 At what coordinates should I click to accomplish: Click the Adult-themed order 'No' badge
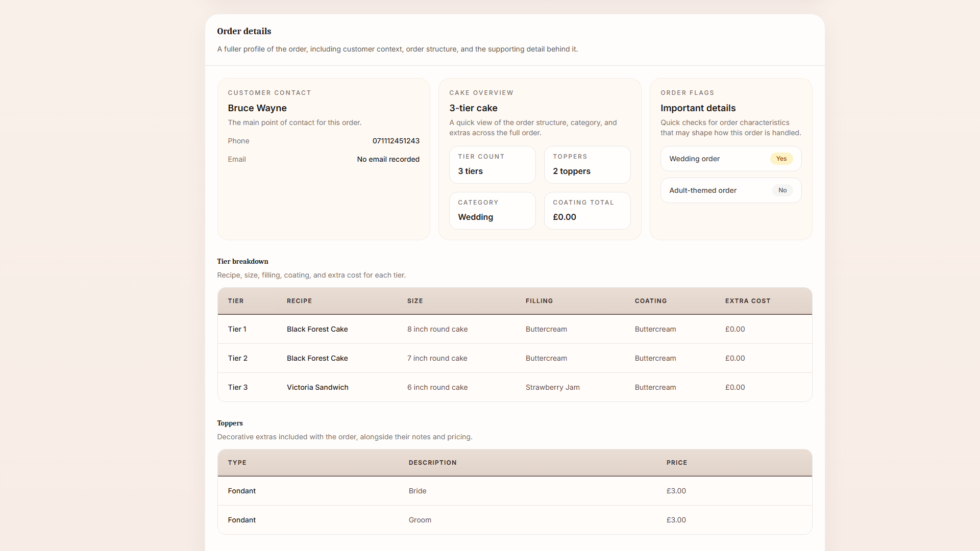[782, 190]
